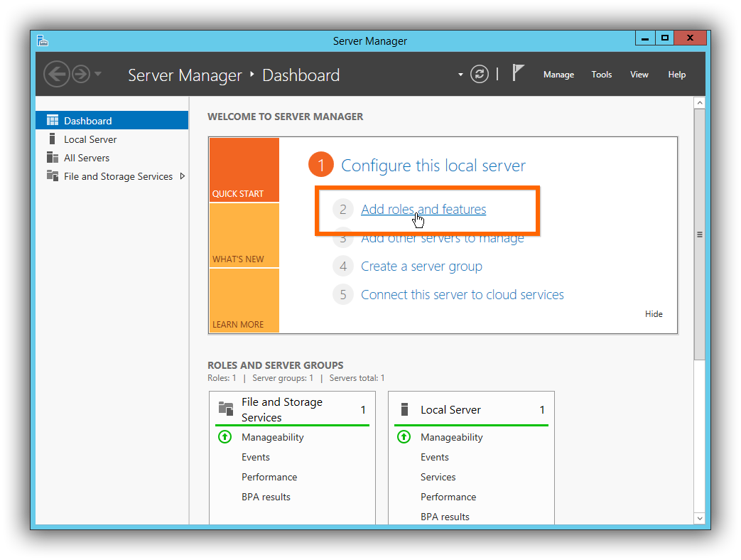Open Services in Local Server tile

[x=438, y=477]
